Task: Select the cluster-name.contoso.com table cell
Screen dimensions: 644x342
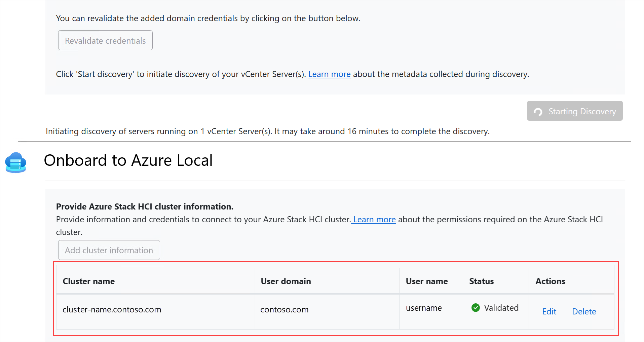Action: click(112, 309)
